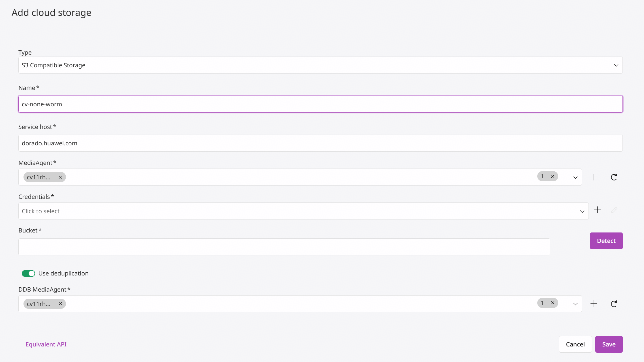Remove the cv11rh chip from DDB MediaAgent

pos(60,304)
